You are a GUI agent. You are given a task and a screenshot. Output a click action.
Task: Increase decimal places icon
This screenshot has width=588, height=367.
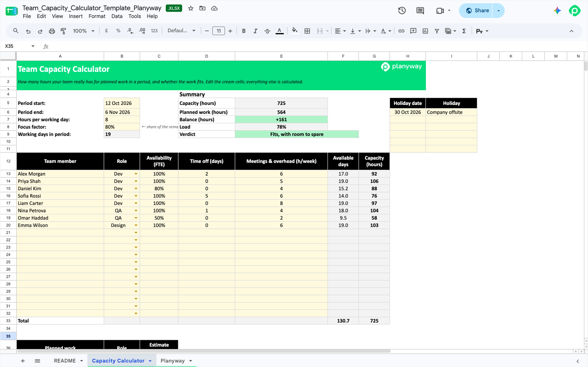(142, 31)
